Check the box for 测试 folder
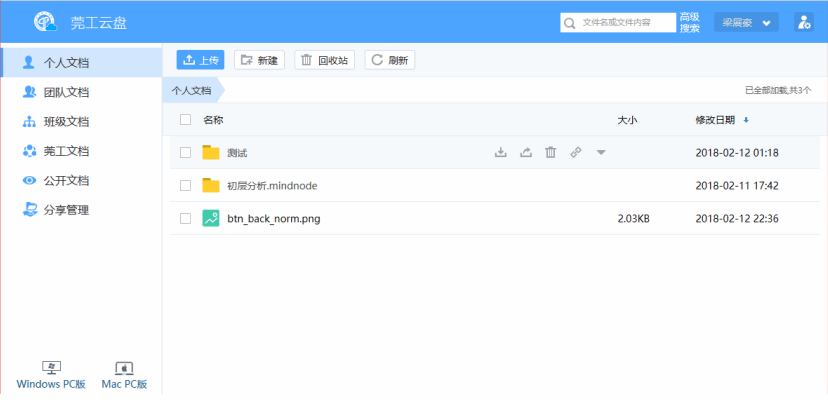 (185, 153)
